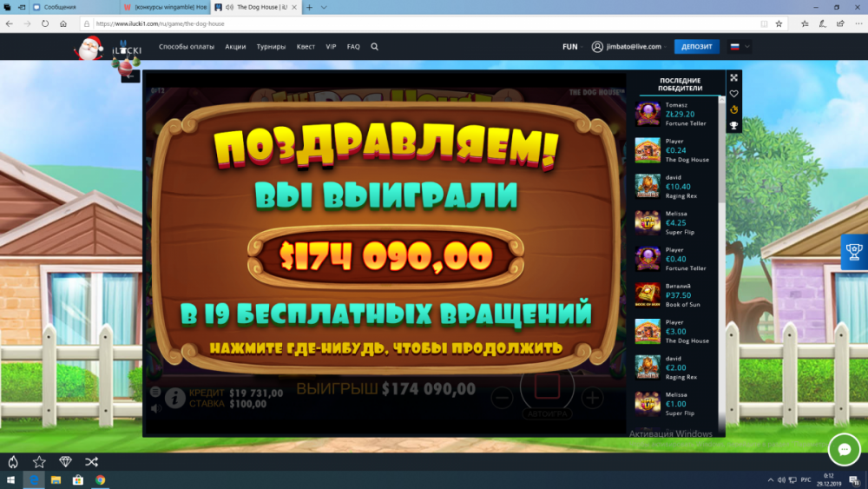Open File Explorer from taskbar

click(56, 480)
